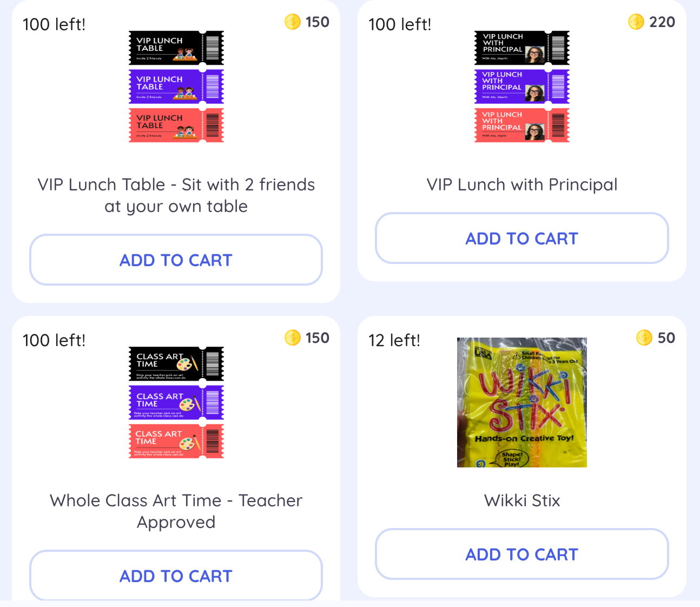Click the coin icon beside the 220 price

pos(636,22)
